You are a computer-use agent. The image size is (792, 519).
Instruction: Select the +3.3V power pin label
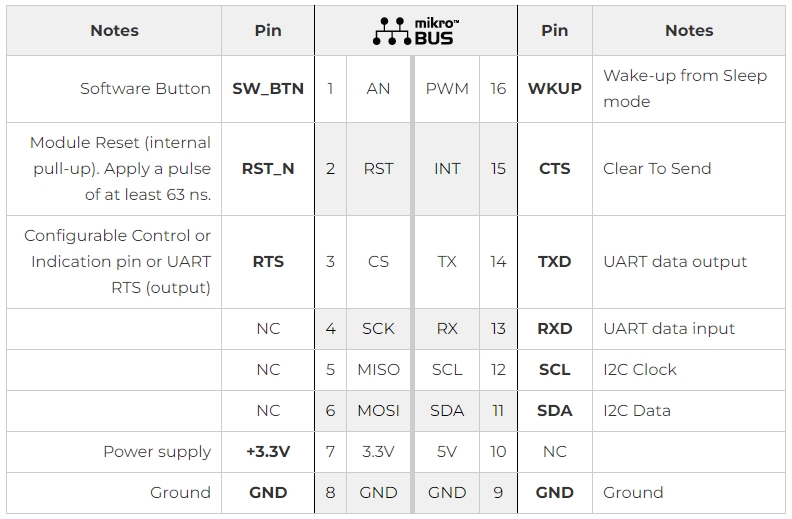pyautogui.click(x=268, y=451)
